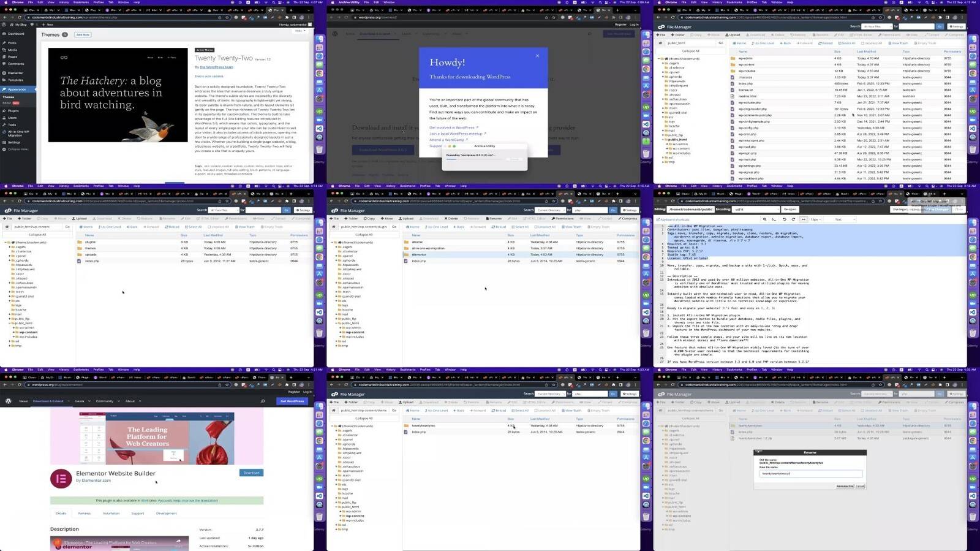Open Settings in File Manager listing wp-login.php
The image size is (980, 551).
point(956,26)
